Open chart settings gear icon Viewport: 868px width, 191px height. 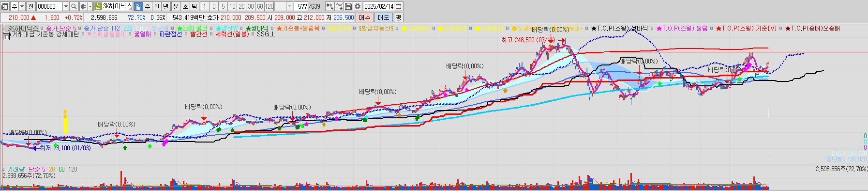pyautogui.click(x=358, y=6)
